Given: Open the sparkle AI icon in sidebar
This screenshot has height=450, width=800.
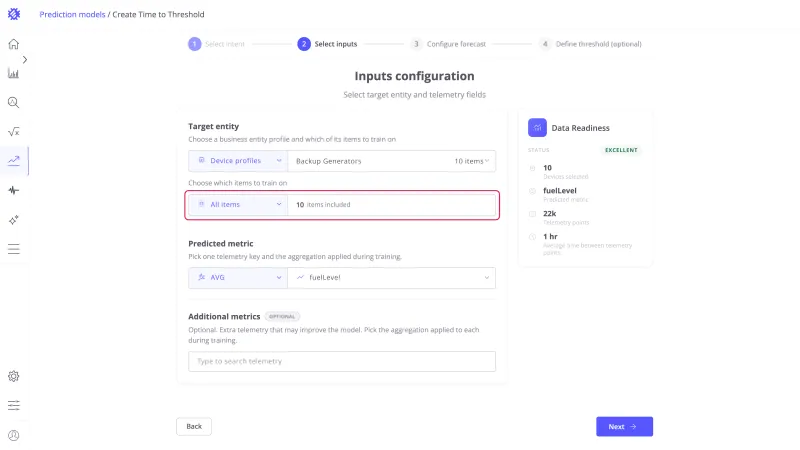Looking at the screenshot, I should [14, 220].
